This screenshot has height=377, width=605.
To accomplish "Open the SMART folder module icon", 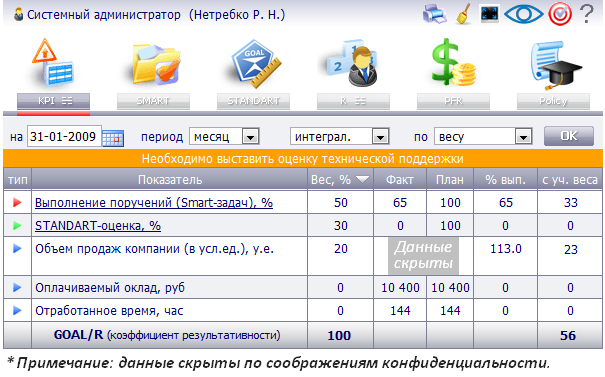I will click(156, 64).
